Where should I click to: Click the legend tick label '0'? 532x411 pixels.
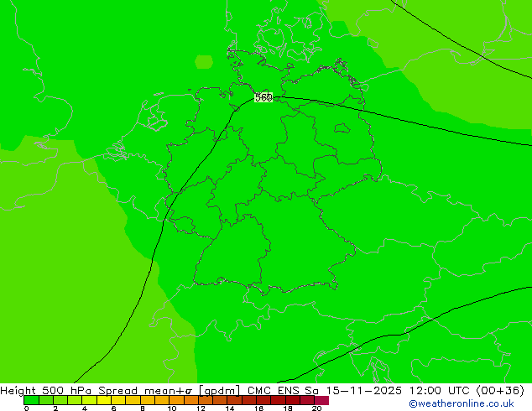click(x=27, y=408)
